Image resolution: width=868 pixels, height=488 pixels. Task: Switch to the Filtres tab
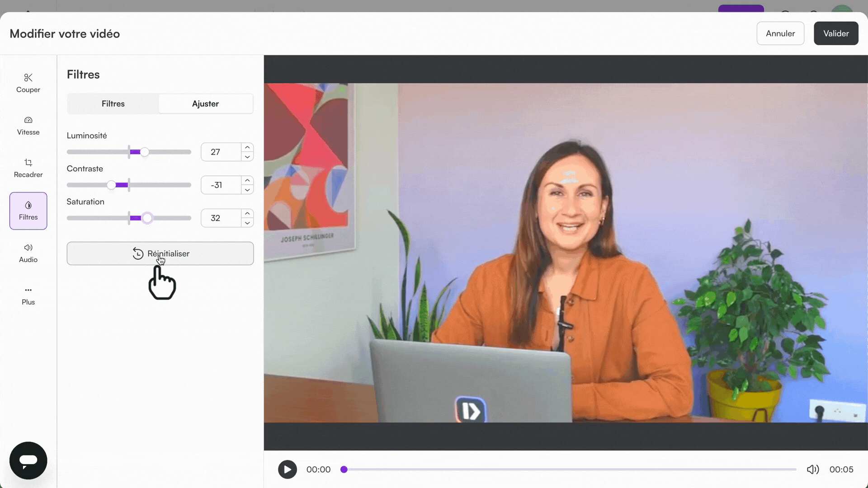point(113,103)
